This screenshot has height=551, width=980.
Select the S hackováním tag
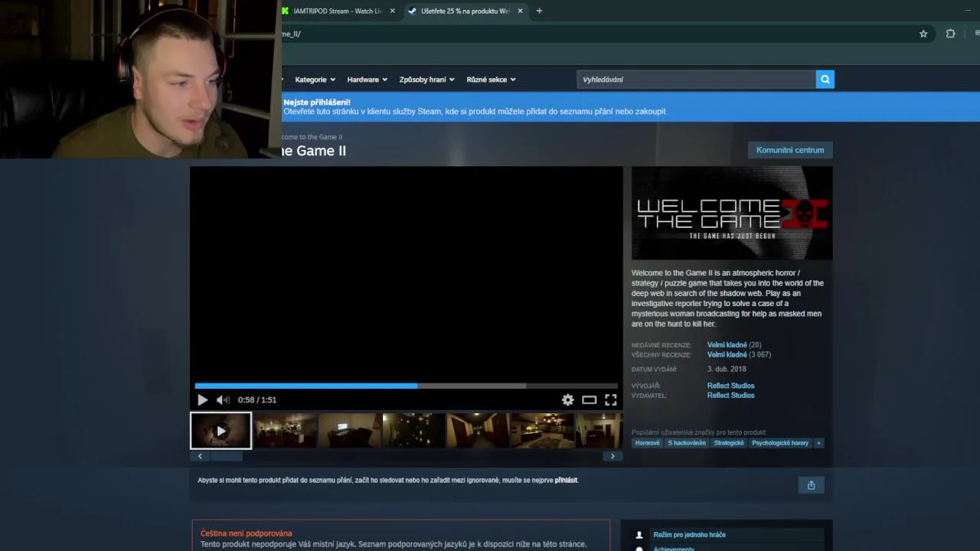pyautogui.click(x=687, y=443)
